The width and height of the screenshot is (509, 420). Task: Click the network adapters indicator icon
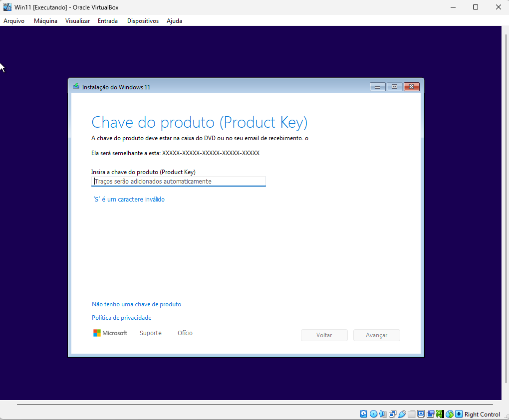[392, 414]
